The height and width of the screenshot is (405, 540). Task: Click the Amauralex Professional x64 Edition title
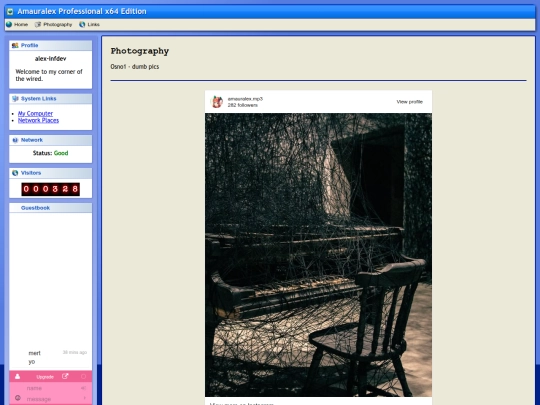point(82,11)
